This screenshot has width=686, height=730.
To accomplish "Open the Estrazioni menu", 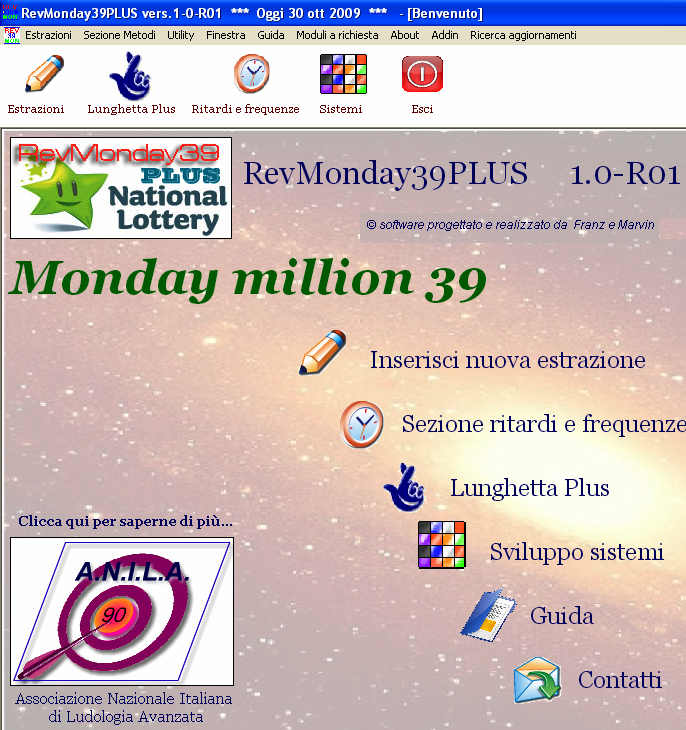I will 48,35.
